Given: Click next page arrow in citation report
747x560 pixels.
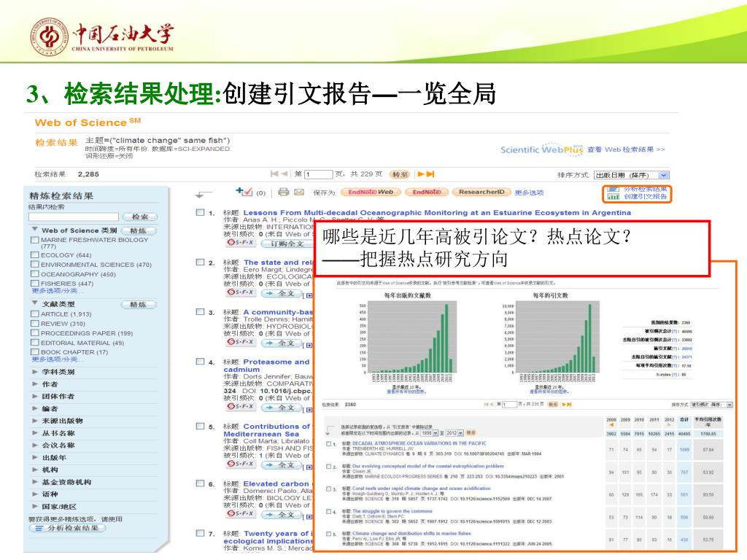Looking at the screenshot, I should pyautogui.click(x=564, y=404).
